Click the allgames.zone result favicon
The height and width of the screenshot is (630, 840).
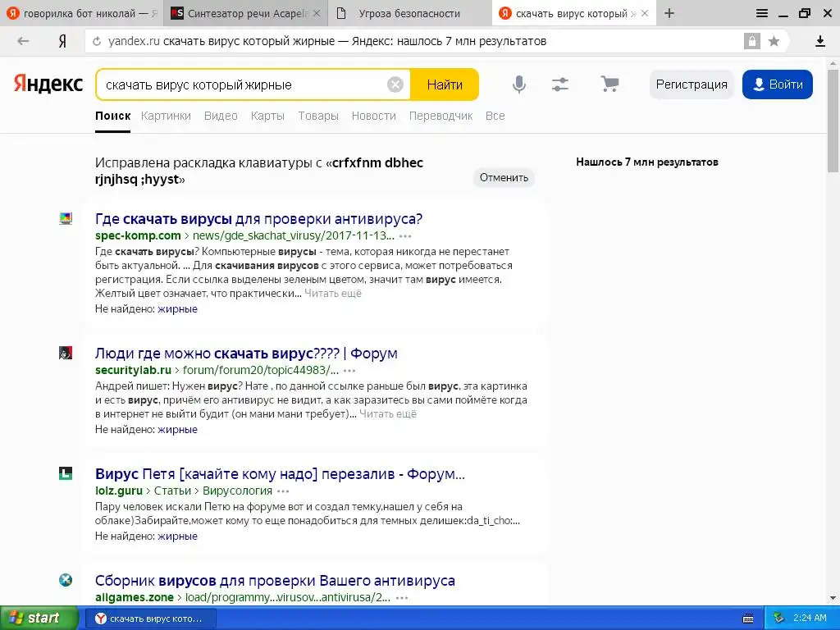click(66, 580)
